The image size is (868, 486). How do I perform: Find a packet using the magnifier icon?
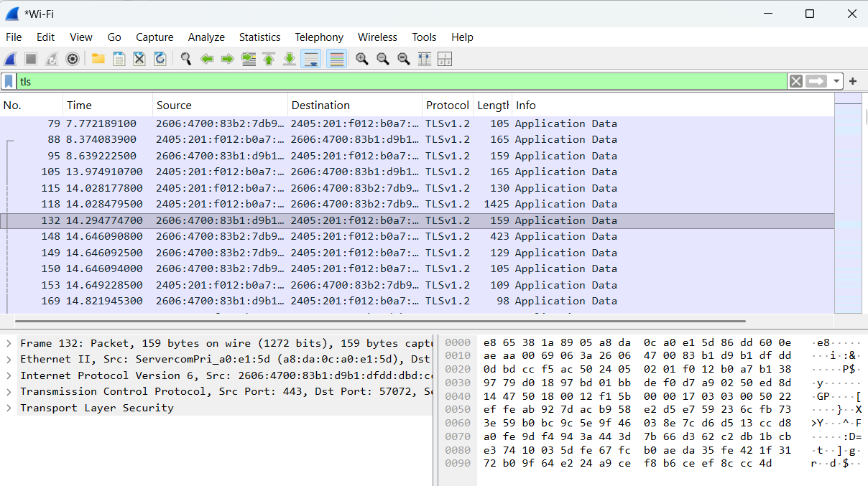click(186, 59)
